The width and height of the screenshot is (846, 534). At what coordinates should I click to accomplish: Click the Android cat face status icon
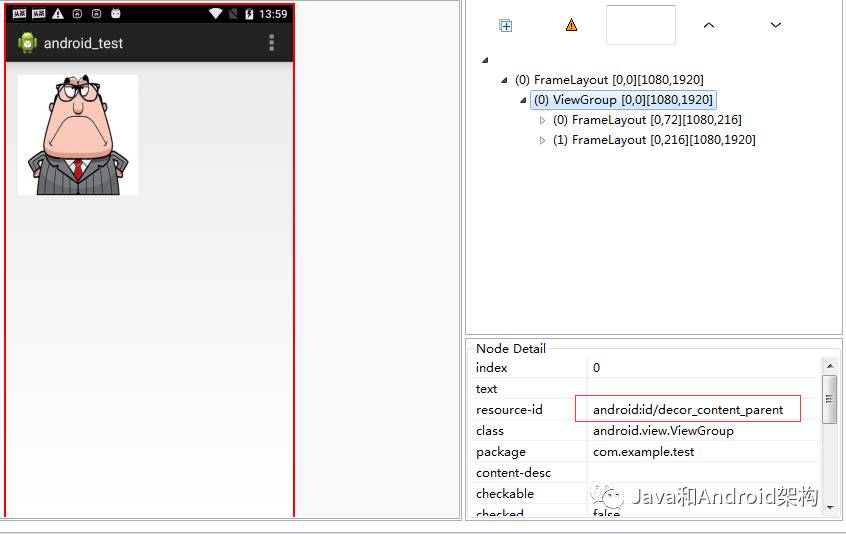tap(115, 14)
